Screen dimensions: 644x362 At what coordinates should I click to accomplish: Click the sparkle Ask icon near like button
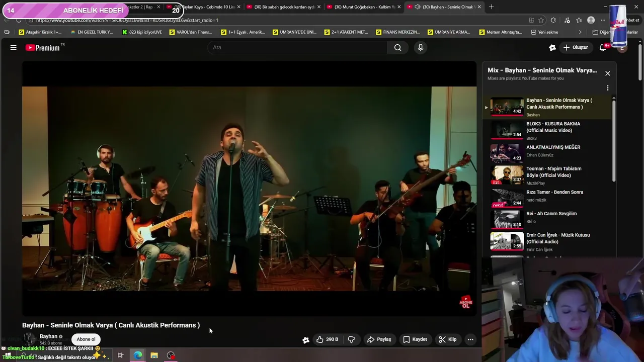tap(305, 340)
